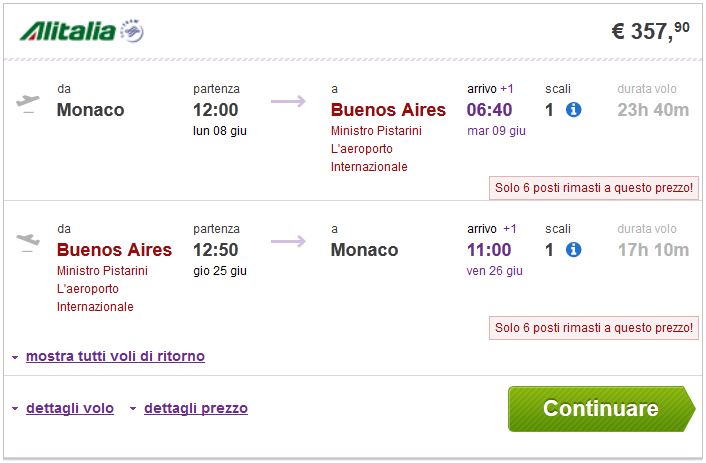The height and width of the screenshot is (463, 706).
Task: Click the outbound flight departing plane icon
Action: point(28,103)
